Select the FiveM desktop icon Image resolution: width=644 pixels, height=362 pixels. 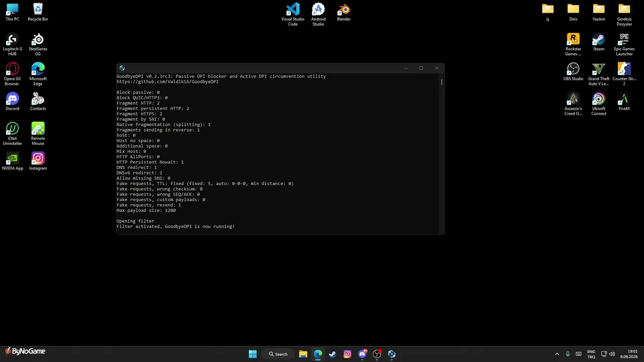click(624, 102)
